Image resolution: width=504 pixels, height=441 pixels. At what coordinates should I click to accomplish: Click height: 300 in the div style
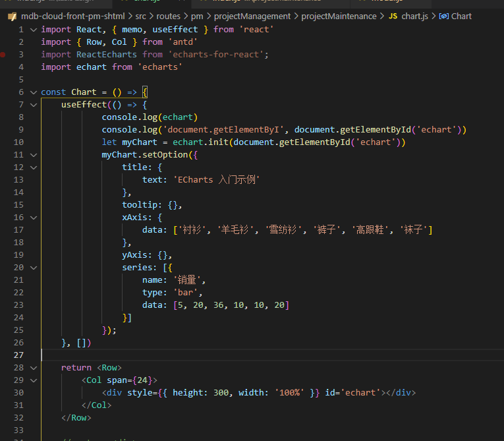point(200,393)
